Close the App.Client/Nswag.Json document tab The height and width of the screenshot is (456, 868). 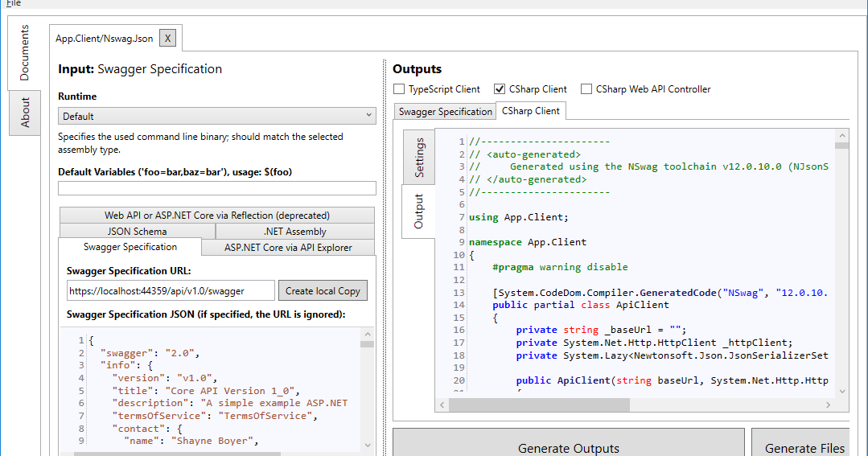coord(168,38)
